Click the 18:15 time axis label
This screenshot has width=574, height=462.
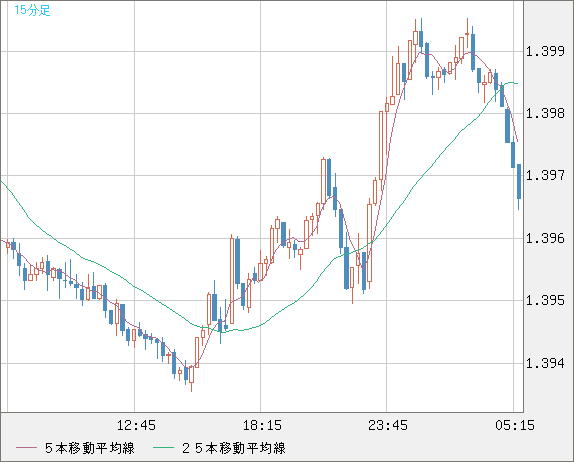pyautogui.click(x=262, y=425)
